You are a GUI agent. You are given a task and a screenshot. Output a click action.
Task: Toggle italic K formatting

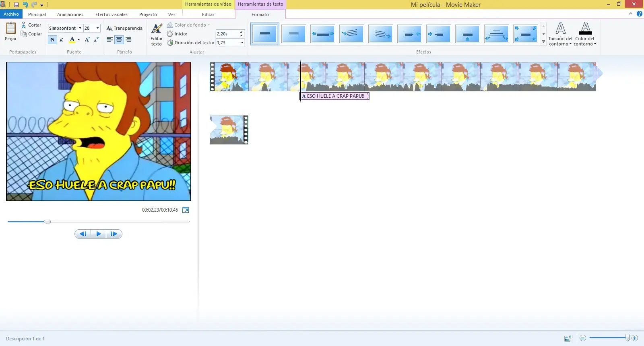[62, 39]
